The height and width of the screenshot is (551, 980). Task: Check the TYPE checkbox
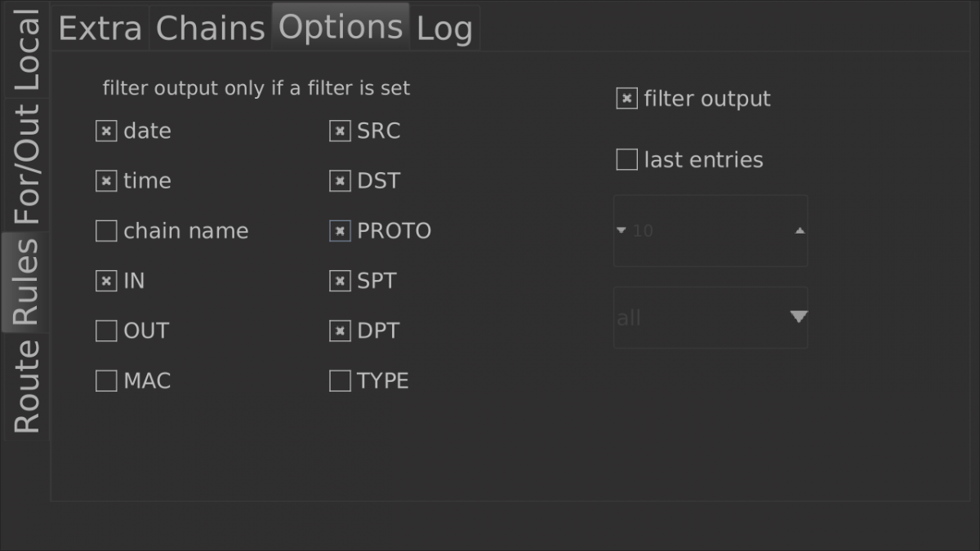340,381
